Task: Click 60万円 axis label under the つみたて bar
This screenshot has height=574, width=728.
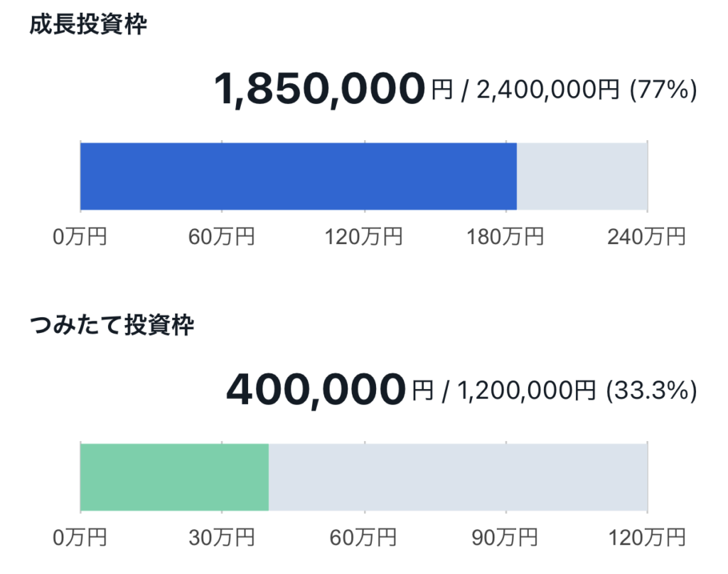Action: click(x=363, y=537)
